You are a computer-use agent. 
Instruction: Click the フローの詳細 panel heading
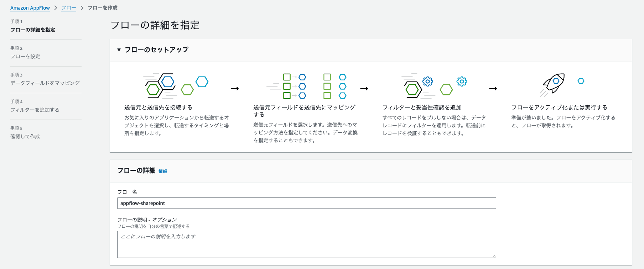click(136, 171)
